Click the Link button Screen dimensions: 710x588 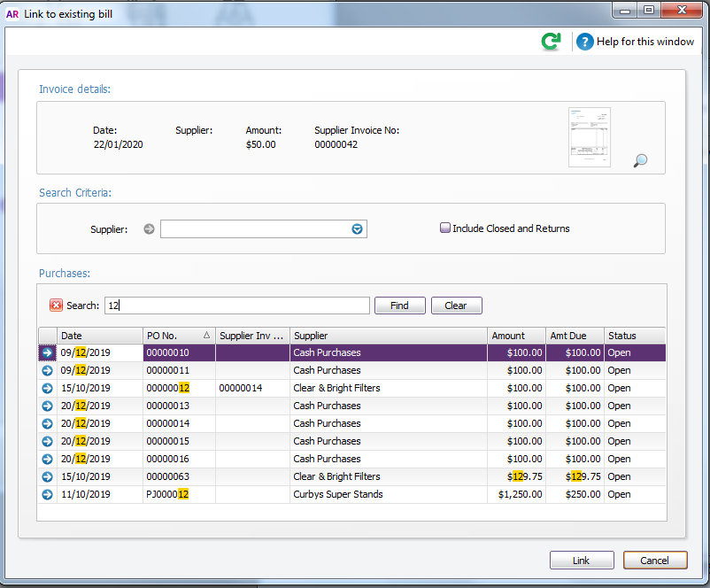pos(582,561)
